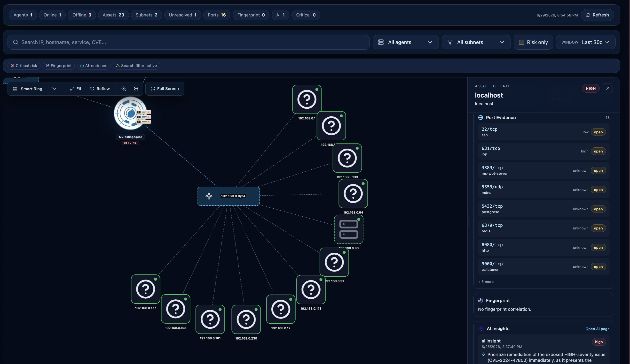Screen dimensions: 630x364
Task: Expand the + 5 more ports
Action: coord(486,282)
